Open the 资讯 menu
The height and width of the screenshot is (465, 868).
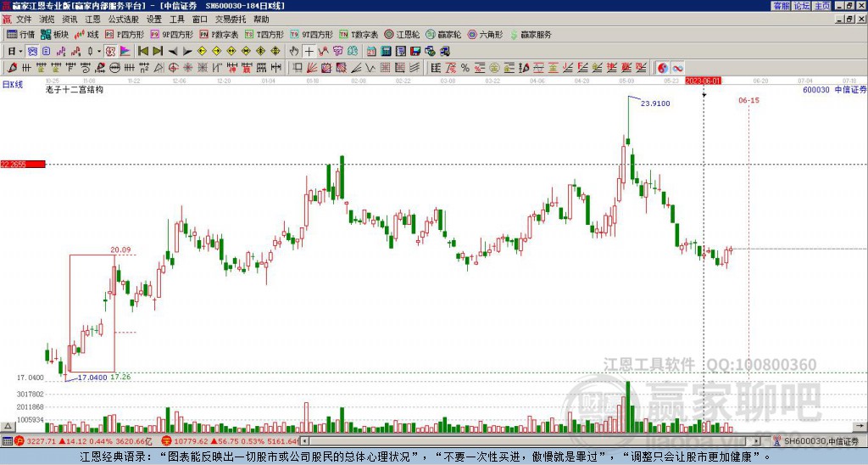click(70, 20)
